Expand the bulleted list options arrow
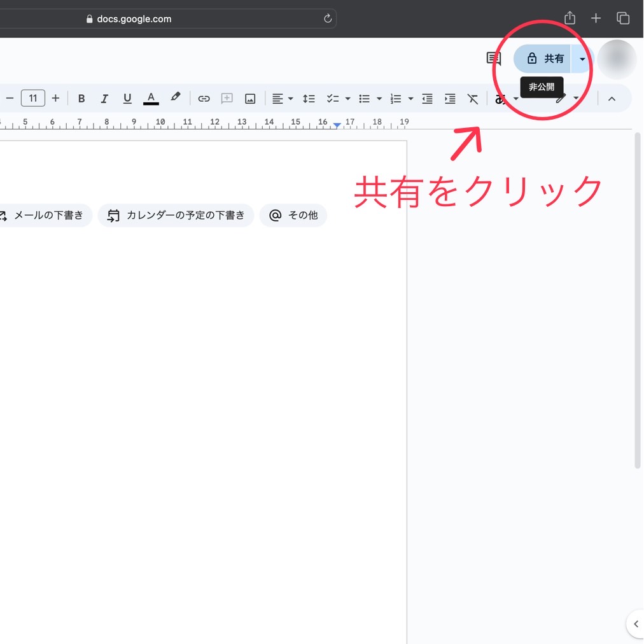Viewport: 644px width, 644px height. pyautogui.click(x=379, y=99)
